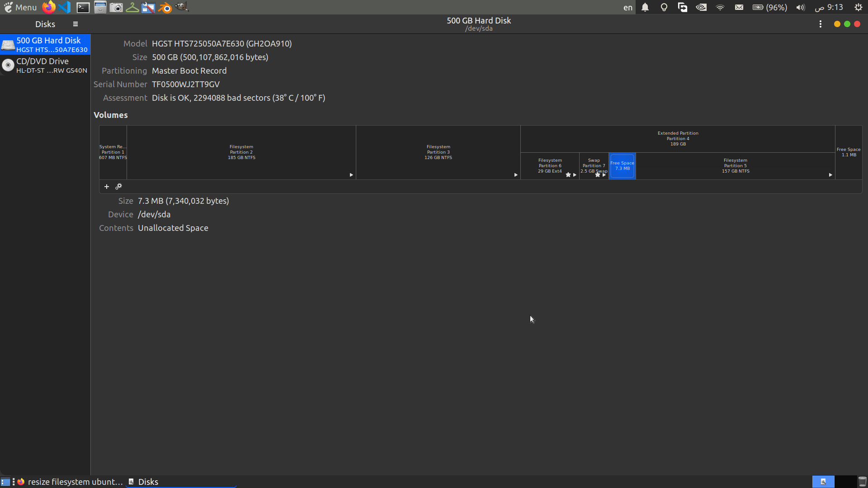
Task: Launch Blender from the top panel
Action: tap(165, 7)
